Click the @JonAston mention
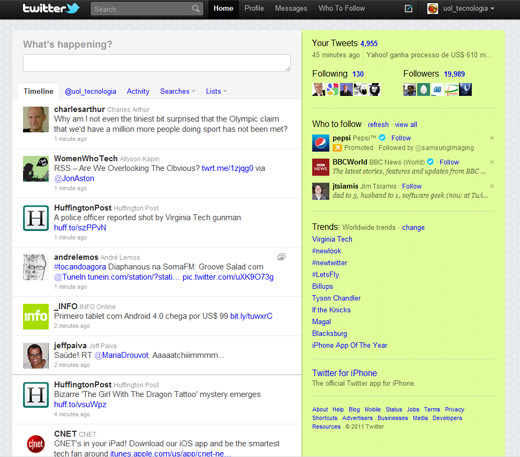Screen dimensions: 520x457 (x=74, y=179)
